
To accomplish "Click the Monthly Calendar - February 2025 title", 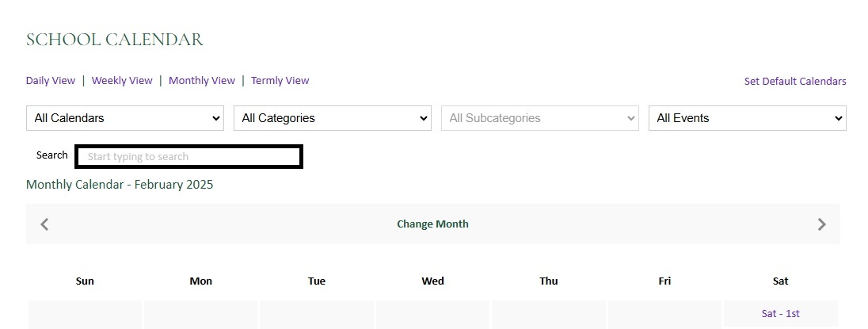I will [120, 185].
